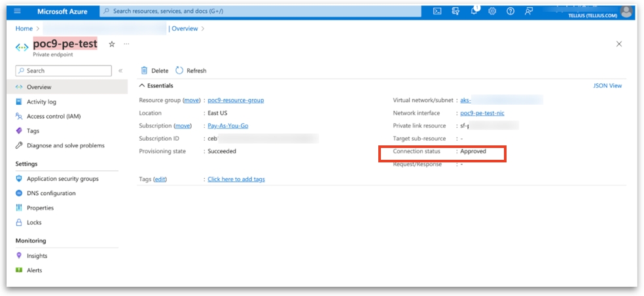Open the feedback icon in header

click(529, 11)
